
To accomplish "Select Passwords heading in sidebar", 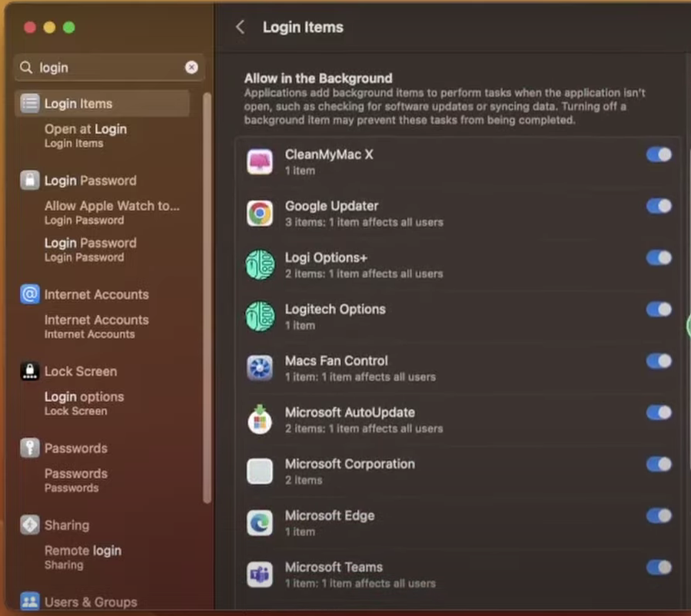I will coord(76,449).
